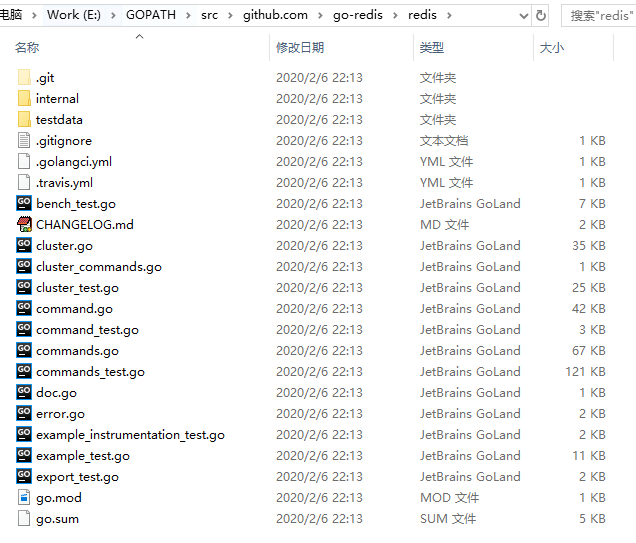
Task: Navigate to src in address bar
Action: (x=209, y=15)
